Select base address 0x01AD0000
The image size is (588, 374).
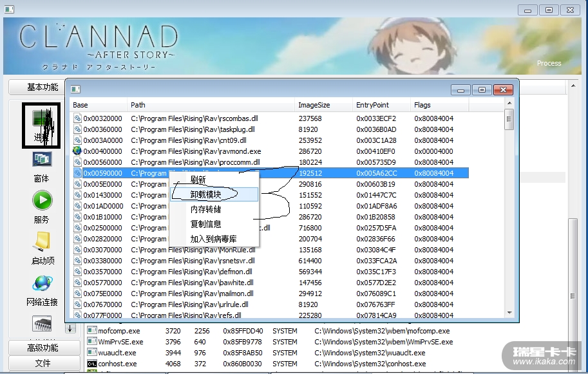click(x=103, y=206)
